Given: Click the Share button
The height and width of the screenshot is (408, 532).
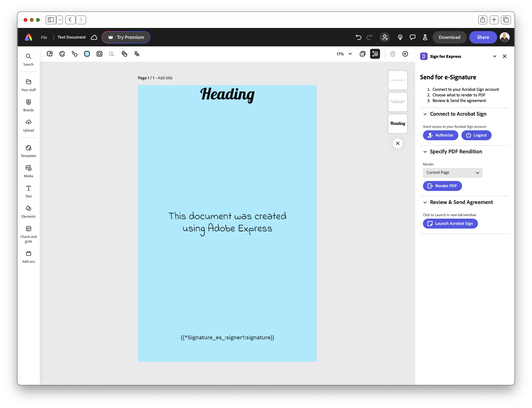Looking at the screenshot, I should click(483, 37).
